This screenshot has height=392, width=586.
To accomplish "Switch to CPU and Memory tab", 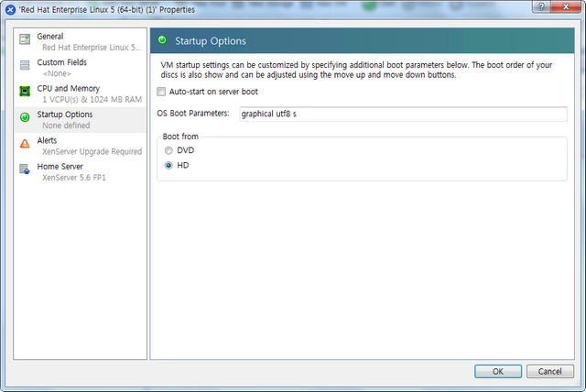I will point(80,93).
